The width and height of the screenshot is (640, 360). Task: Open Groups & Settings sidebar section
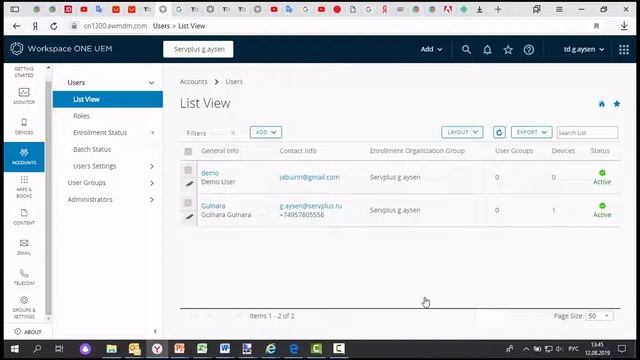click(24, 307)
